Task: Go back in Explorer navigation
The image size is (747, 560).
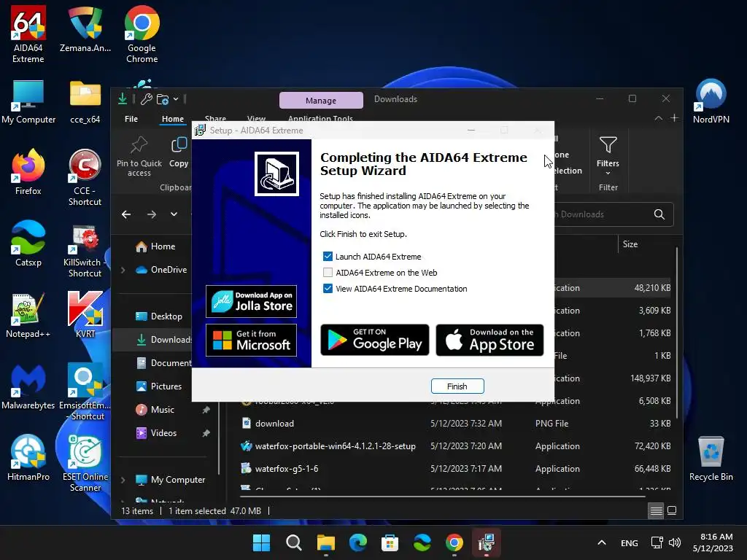Action: click(x=126, y=214)
